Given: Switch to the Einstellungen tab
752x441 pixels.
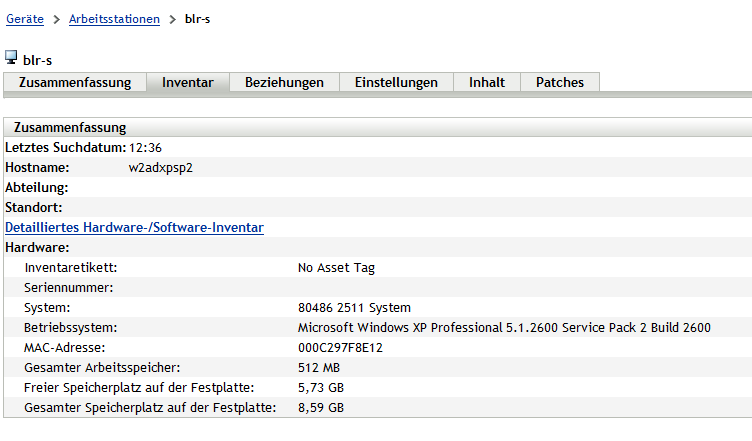Looking at the screenshot, I should click(x=396, y=82).
